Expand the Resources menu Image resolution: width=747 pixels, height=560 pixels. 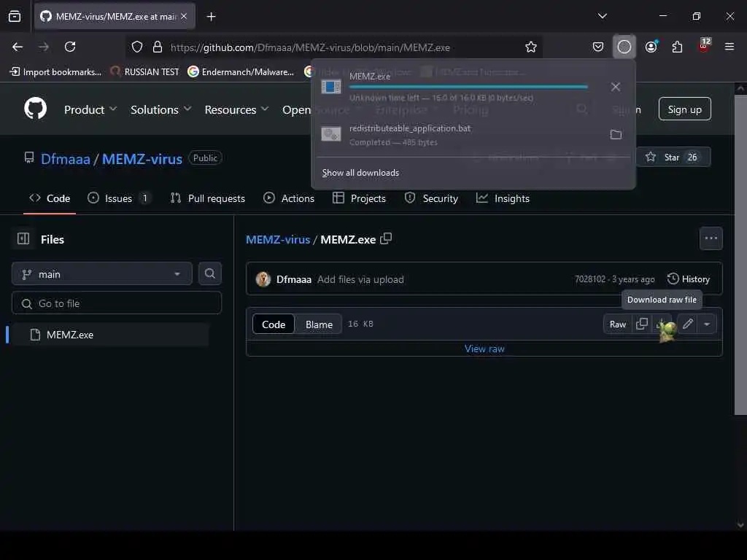236,109
